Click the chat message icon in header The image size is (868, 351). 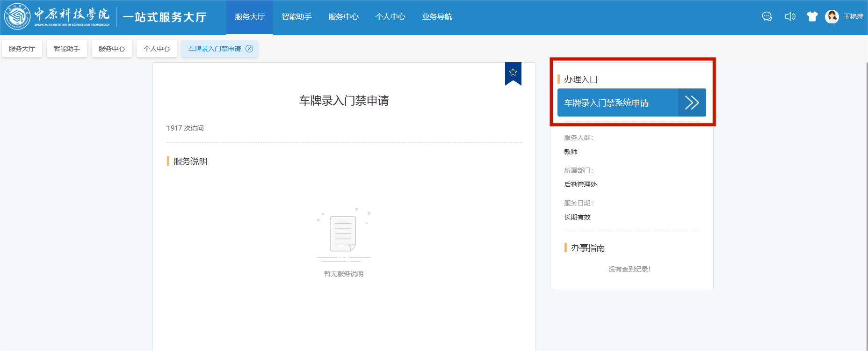coord(767,17)
